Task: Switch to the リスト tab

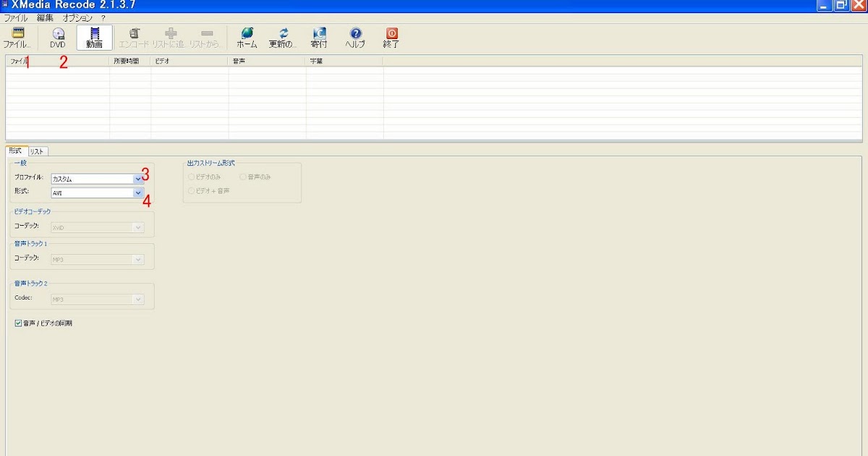Action: (37, 151)
